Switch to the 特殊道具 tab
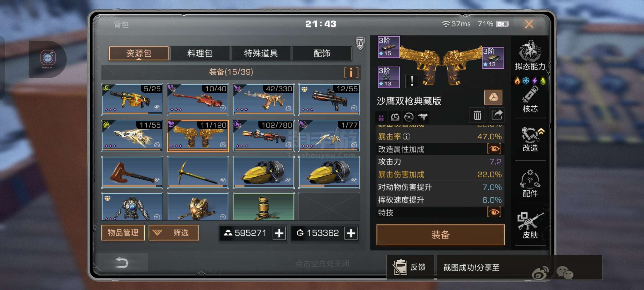The width and height of the screenshot is (644, 290). [261, 53]
